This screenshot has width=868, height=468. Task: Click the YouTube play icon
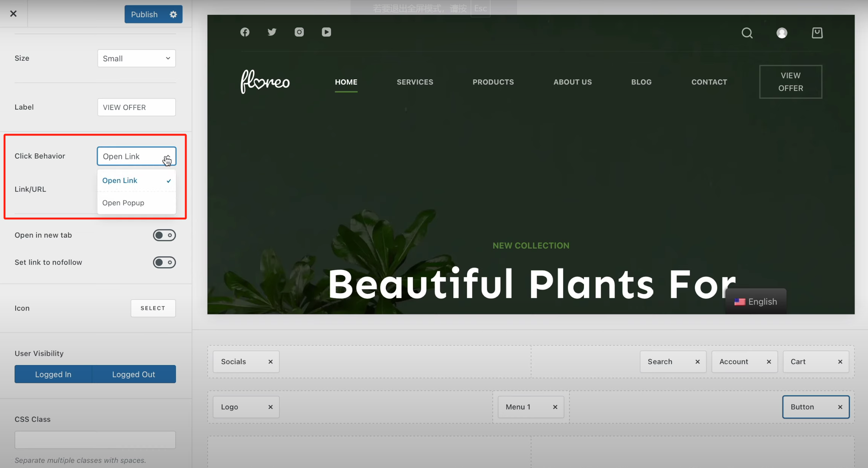click(x=326, y=32)
